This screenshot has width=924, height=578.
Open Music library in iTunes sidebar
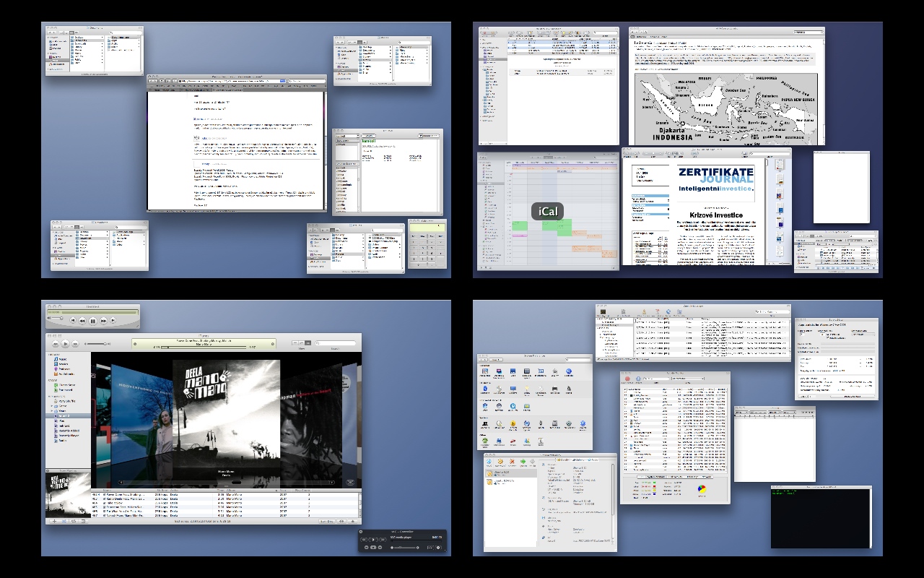point(61,359)
